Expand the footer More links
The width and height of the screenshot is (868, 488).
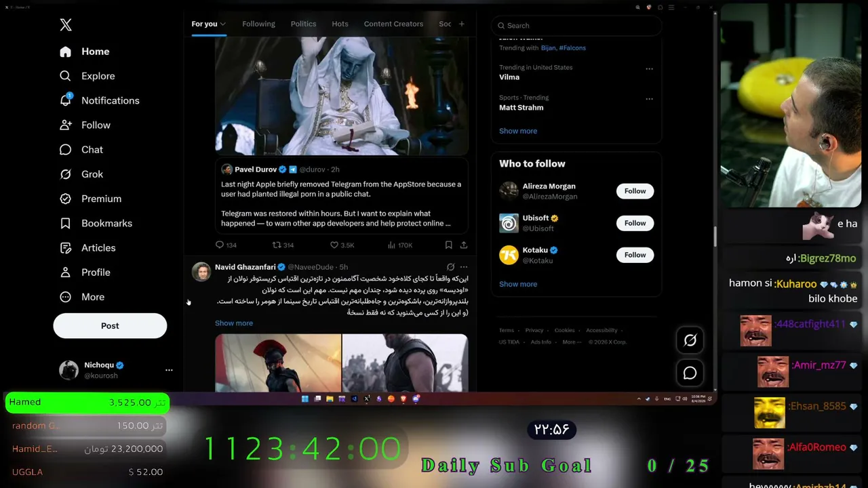tap(572, 342)
